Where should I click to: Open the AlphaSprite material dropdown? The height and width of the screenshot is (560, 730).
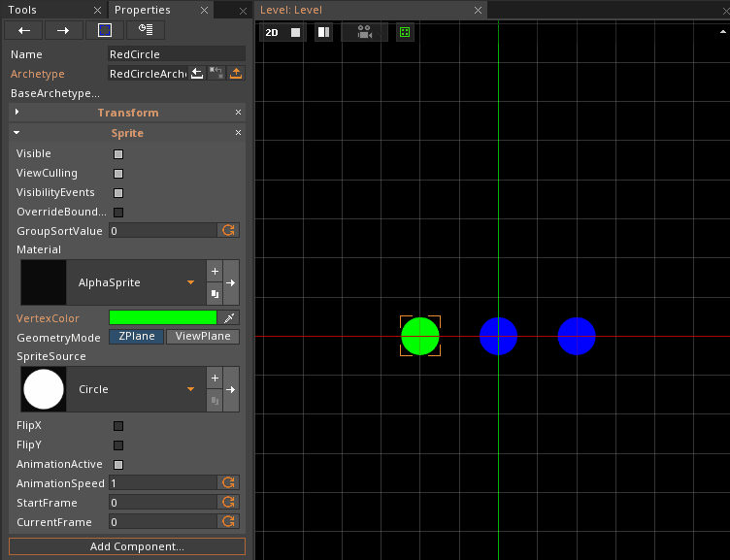pos(190,283)
